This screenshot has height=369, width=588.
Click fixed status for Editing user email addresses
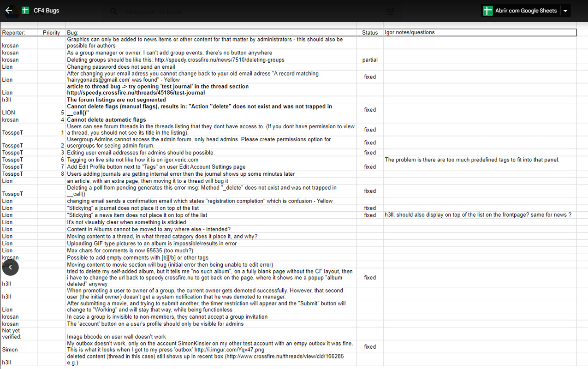tap(370, 153)
